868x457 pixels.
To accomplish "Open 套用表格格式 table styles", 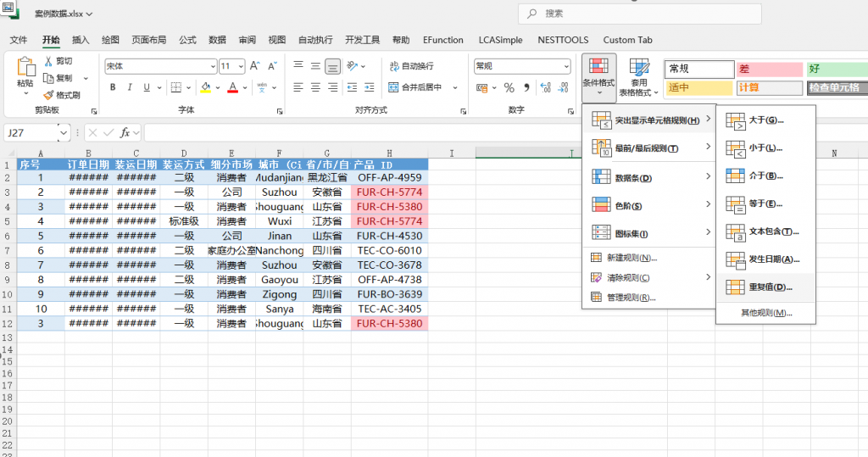I will click(639, 76).
